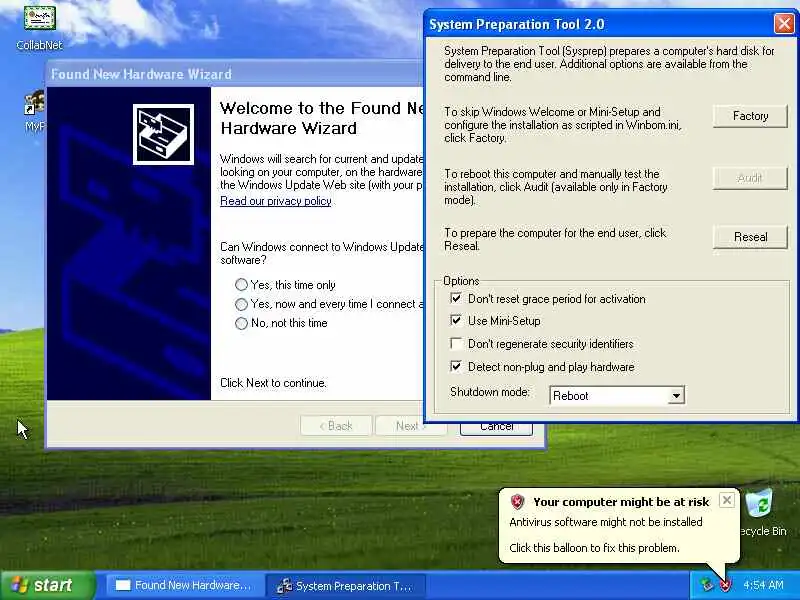The image size is (800, 600).
Task: Click the Reseal button
Action: click(x=750, y=237)
